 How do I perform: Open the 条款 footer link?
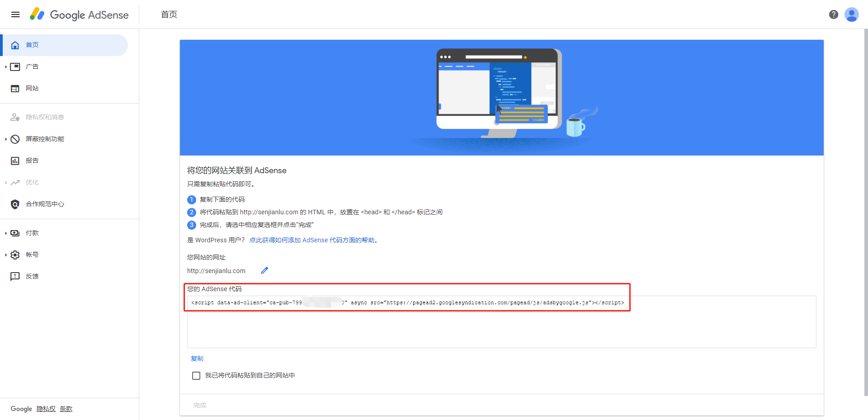click(66, 409)
